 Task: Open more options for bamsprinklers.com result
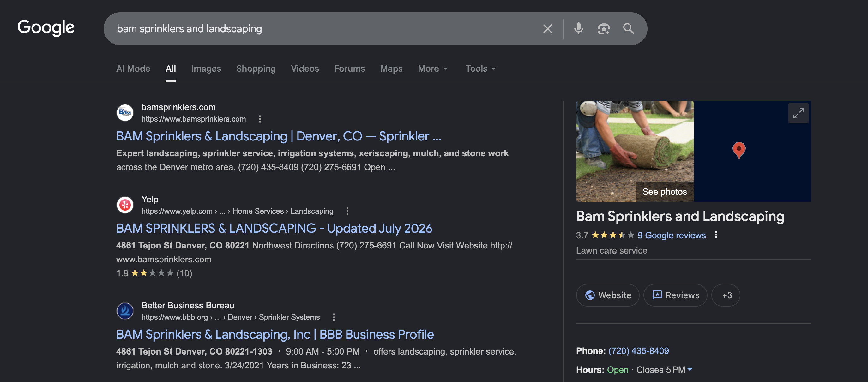259,119
